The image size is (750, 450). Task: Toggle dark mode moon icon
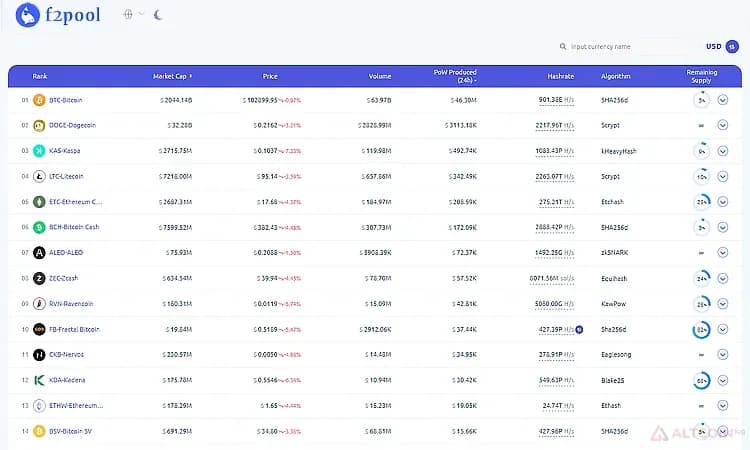158,15
